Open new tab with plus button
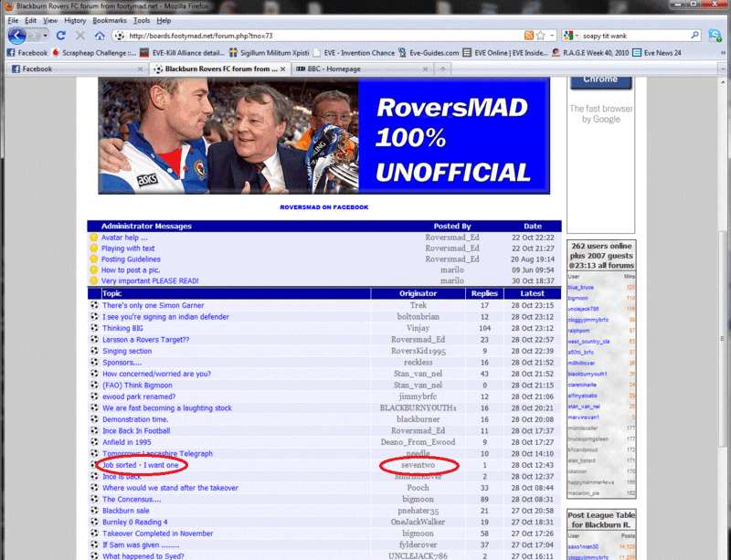The image size is (731, 560). pos(442,69)
